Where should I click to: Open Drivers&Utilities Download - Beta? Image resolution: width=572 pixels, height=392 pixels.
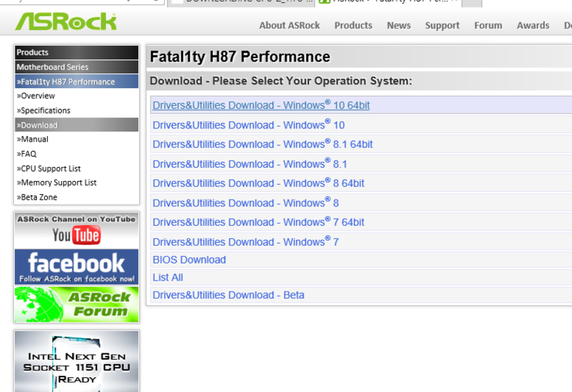[x=228, y=295]
